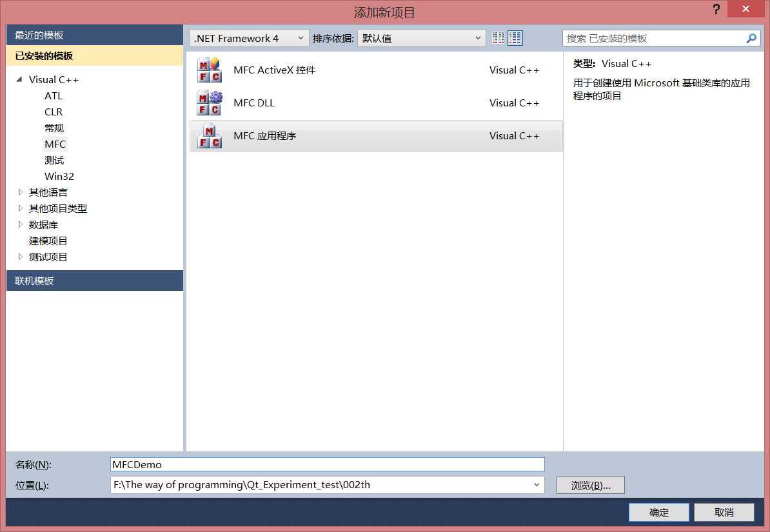Select the 'MFC ActiveX 控件' template name
The width and height of the screenshot is (770, 532).
[x=275, y=70]
